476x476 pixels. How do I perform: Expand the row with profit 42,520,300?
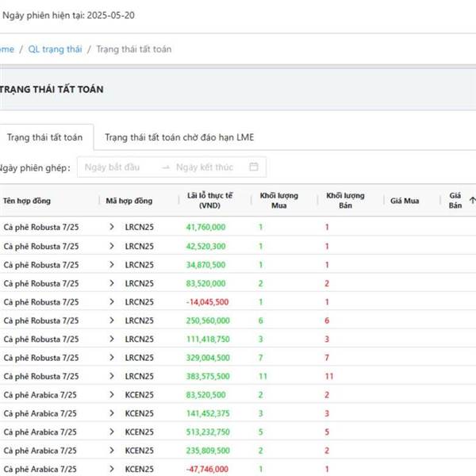coord(112,246)
